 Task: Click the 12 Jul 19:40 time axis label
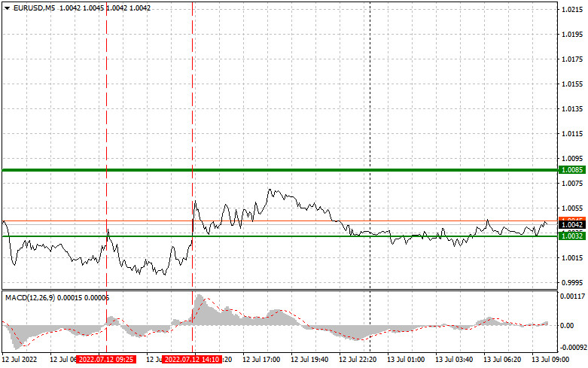tap(309, 360)
